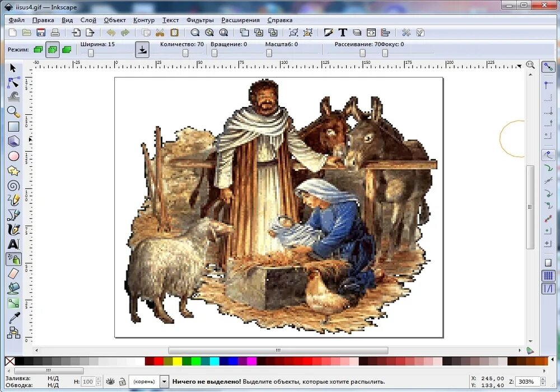Select the Selector arrow tool
Viewport: 560px width, 392px height.
coord(13,68)
